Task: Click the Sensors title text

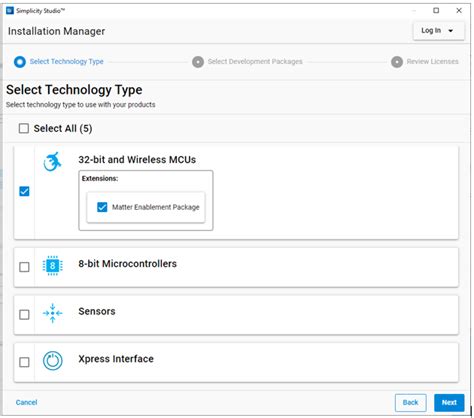Action: coord(97,311)
